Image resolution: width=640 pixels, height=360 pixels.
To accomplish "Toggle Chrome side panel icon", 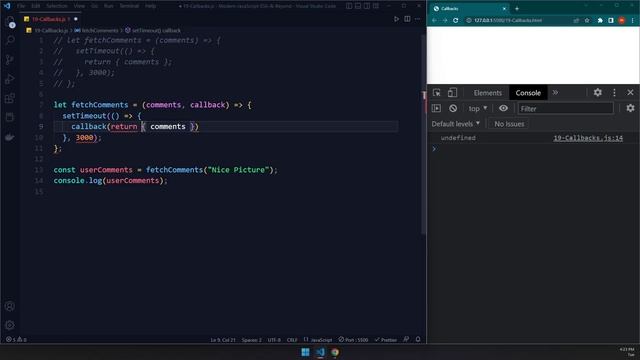I will (x=611, y=20).
